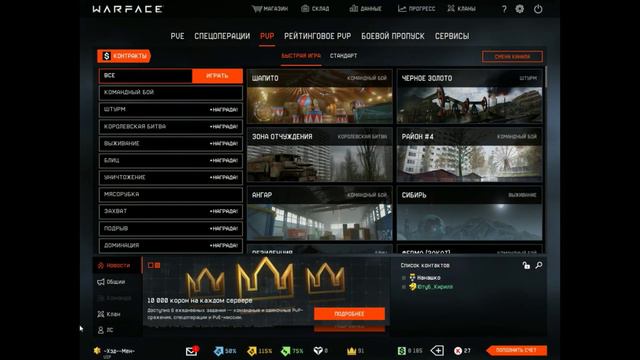Click the second orange news slide indicator
Image resolution: width=640 pixels, height=360 pixels.
coord(158,266)
